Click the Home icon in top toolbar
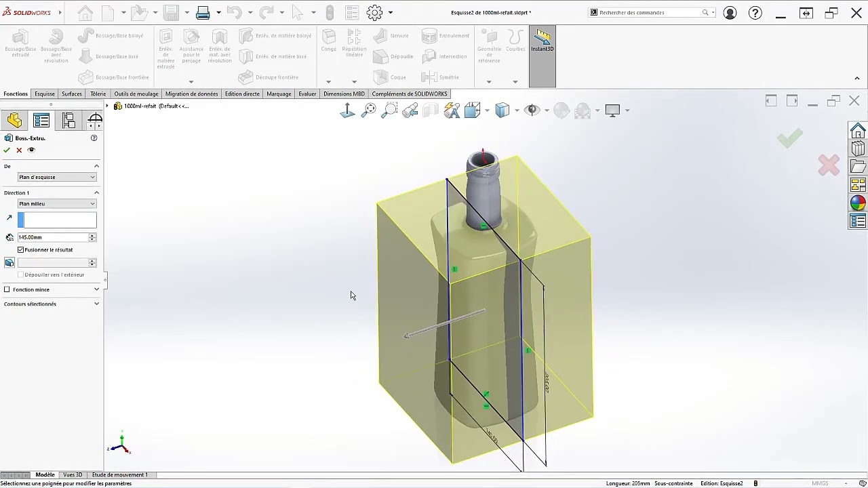Image resolution: width=868 pixels, height=488 pixels. pos(85,12)
